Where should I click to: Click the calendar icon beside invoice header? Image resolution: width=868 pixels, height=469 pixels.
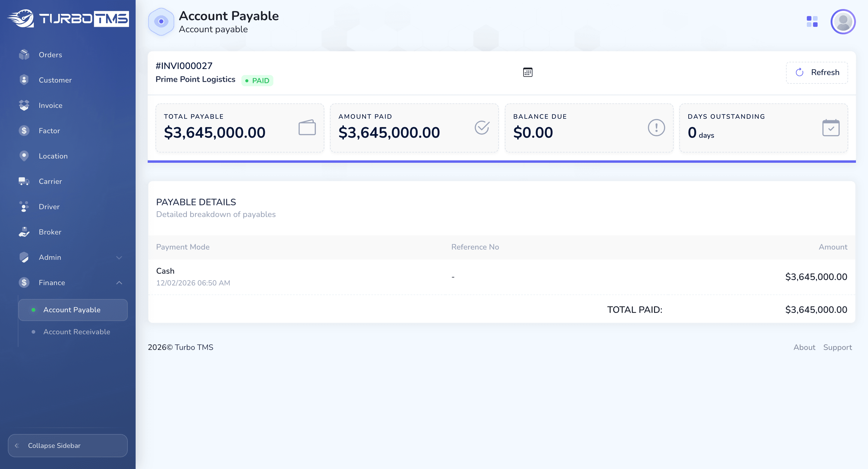tap(528, 72)
